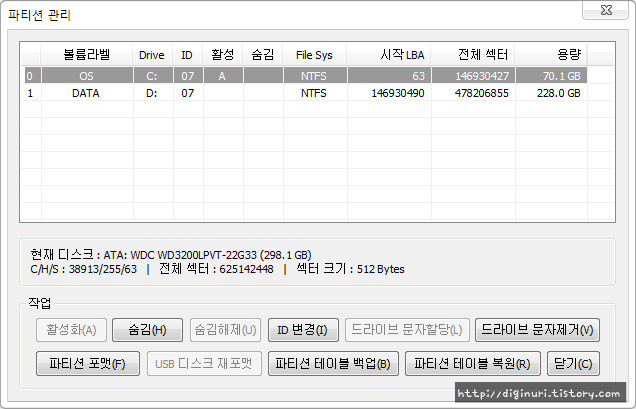Click the C/H/S 38913/255/63 text
Image resolution: width=636 pixels, height=409 pixels.
tap(84, 269)
